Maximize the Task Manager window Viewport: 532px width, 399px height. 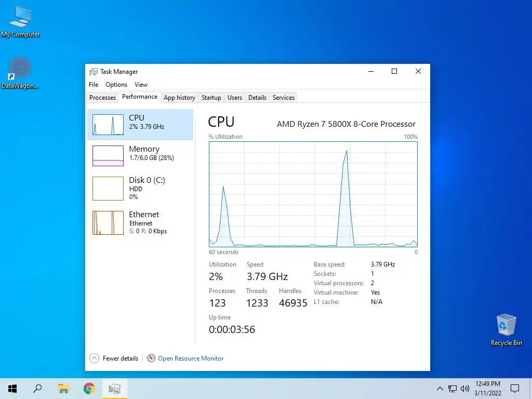click(x=394, y=71)
